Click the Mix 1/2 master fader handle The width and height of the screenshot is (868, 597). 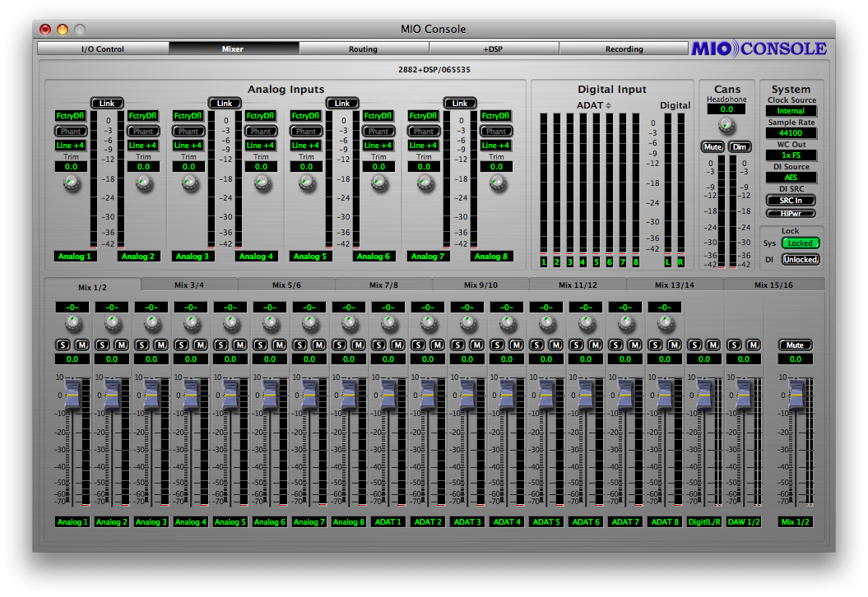(796, 395)
